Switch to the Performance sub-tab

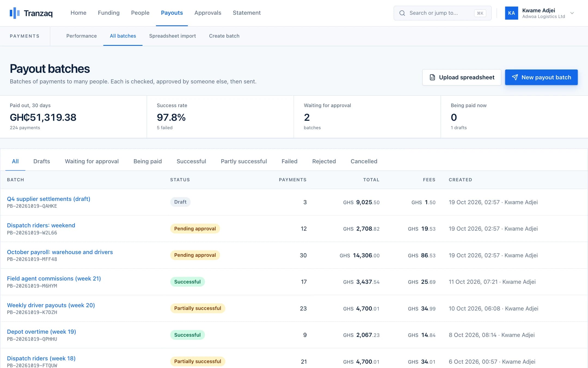pos(81,36)
